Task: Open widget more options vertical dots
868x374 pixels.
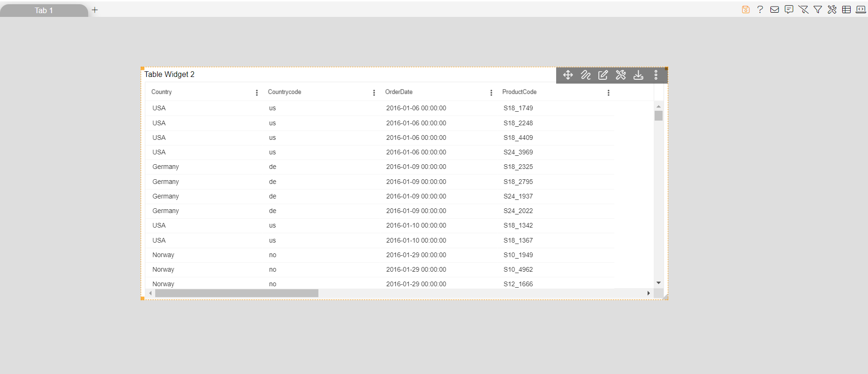Action: click(x=656, y=75)
